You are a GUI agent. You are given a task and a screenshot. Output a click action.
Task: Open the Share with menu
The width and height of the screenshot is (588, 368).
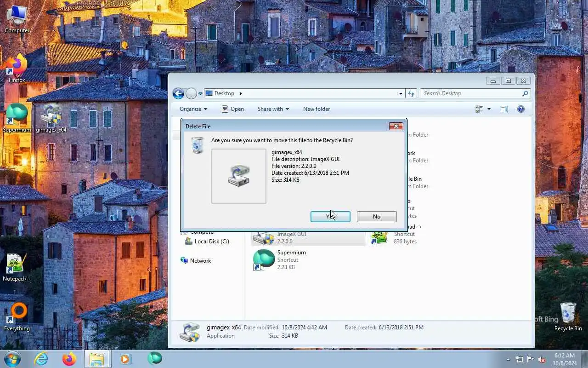273,109
